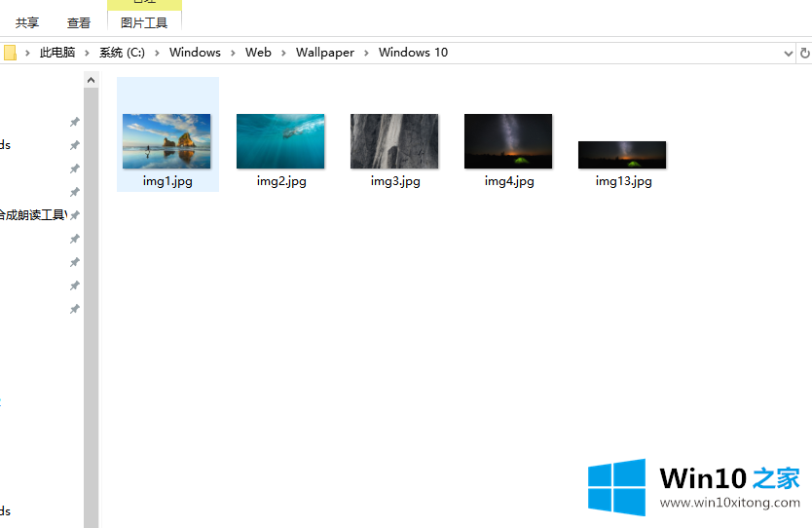Image resolution: width=812 pixels, height=528 pixels.
Task: Click the img2.jpg file name
Action: [x=281, y=181]
